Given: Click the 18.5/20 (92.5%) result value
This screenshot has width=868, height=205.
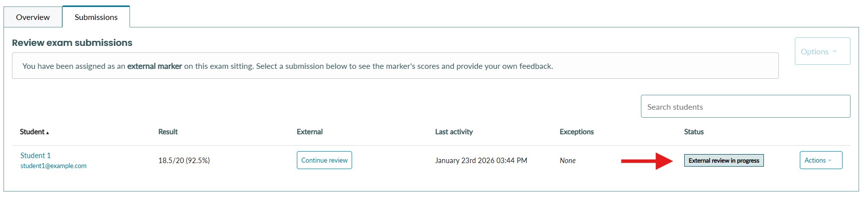Looking at the screenshot, I should pos(184,161).
